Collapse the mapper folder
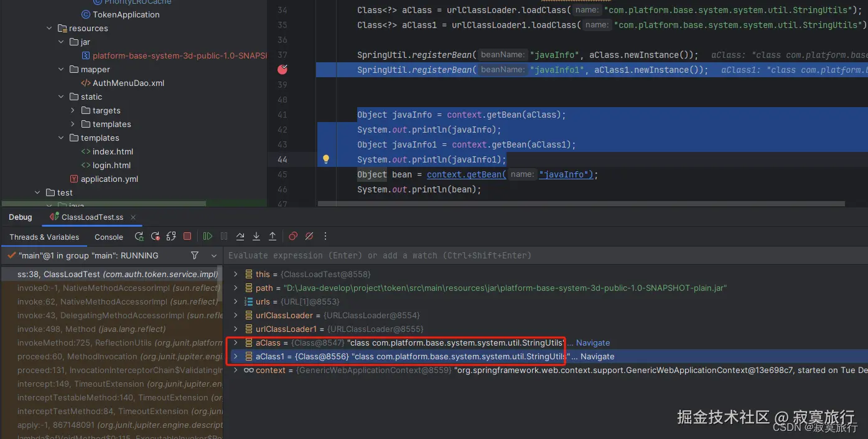The height and width of the screenshot is (439, 868). click(61, 69)
